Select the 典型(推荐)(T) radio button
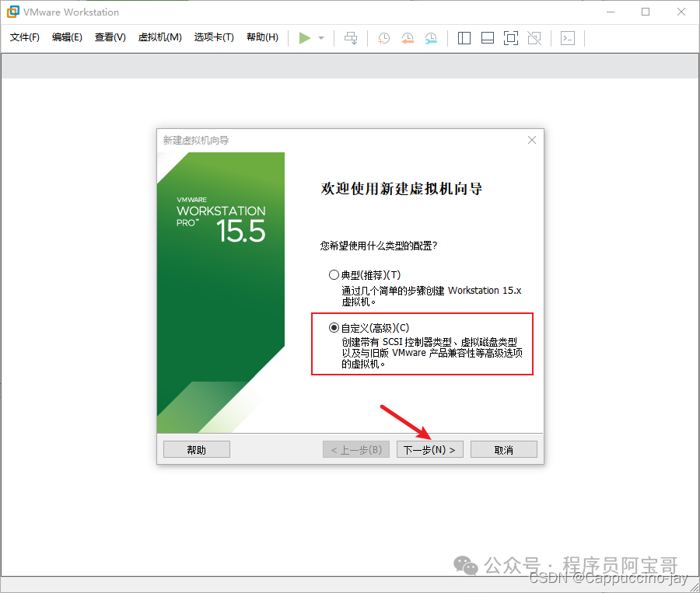 334,275
